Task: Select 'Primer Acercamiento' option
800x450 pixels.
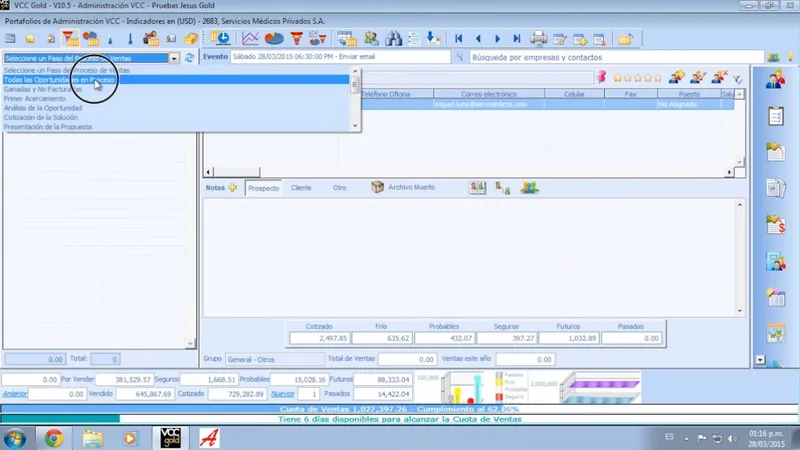Action: [x=176, y=98]
